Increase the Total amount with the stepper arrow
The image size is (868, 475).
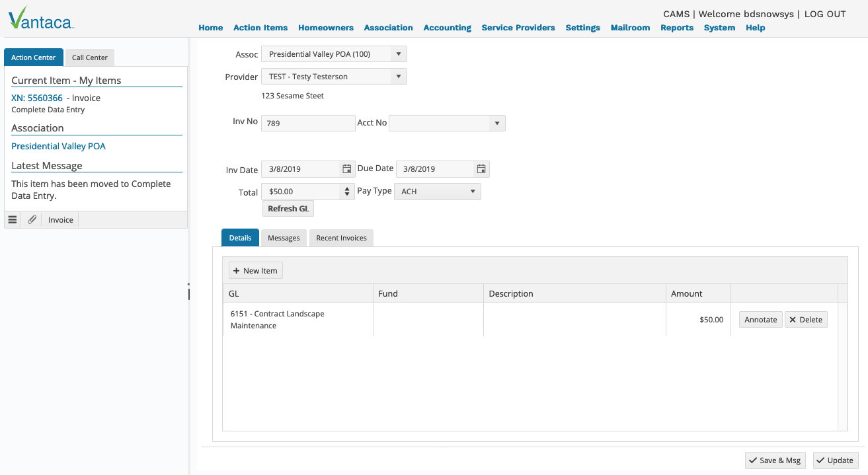click(348, 188)
